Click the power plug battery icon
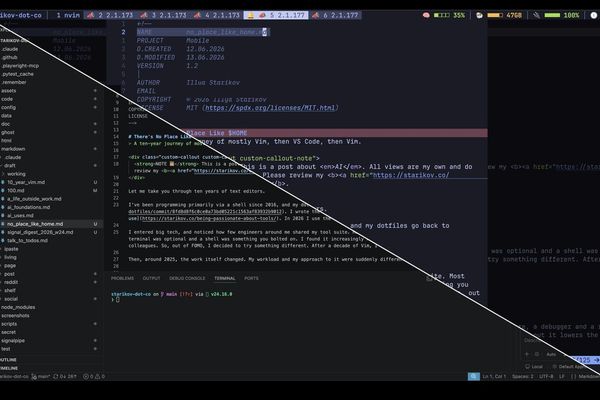Screen dimensions: 600x400 tap(536, 15)
